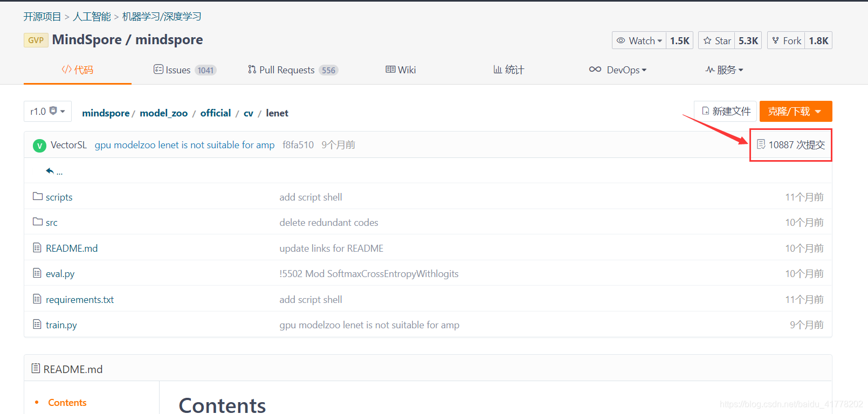Open commit hash f8fa510
Screen dimensions: 868x414
point(298,145)
